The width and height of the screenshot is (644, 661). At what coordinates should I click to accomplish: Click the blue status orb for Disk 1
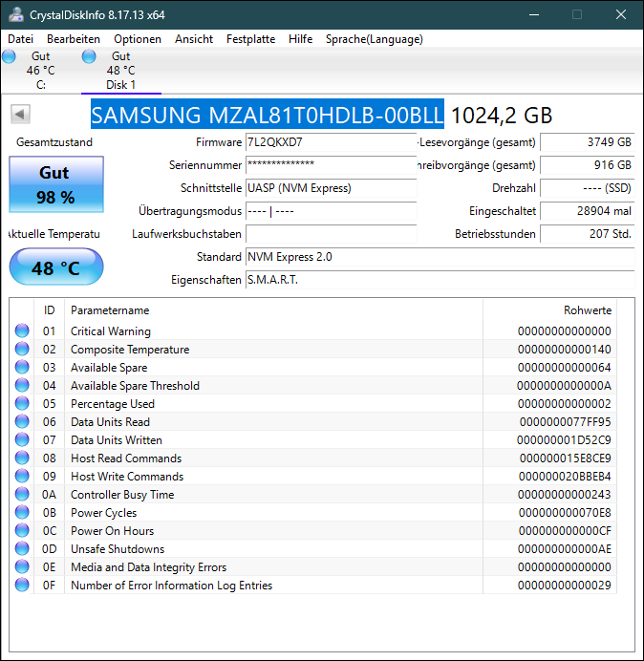pos(89,56)
